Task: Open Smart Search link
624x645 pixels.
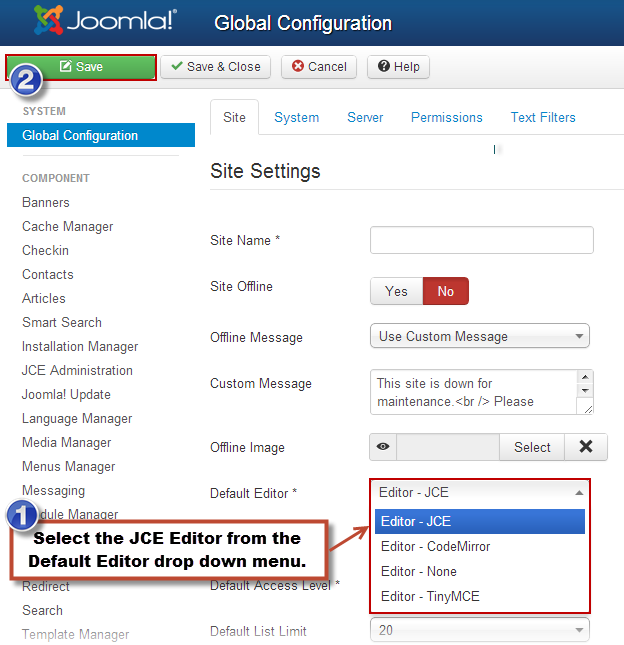Action: [x=62, y=322]
